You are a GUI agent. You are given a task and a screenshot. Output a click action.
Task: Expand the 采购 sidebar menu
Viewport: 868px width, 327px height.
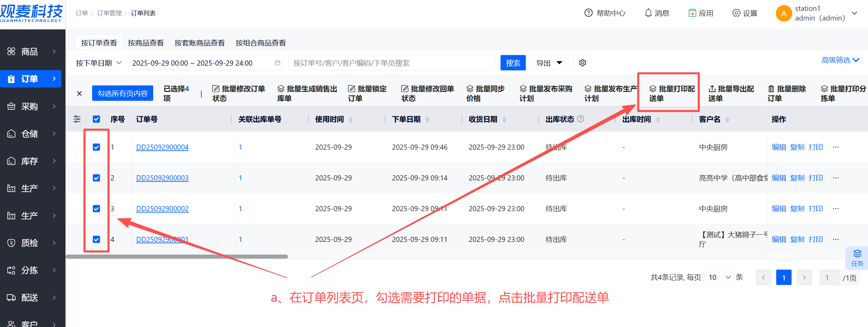click(31, 106)
